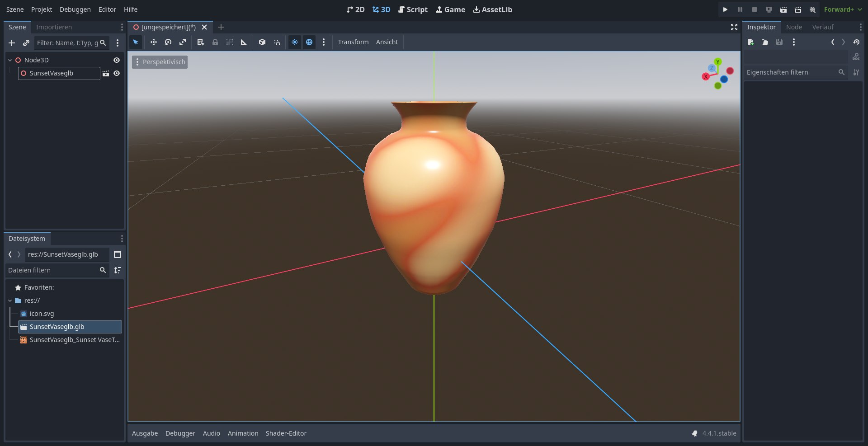Open the Debuggen menu
Image resolution: width=868 pixels, height=446 pixels.
[75, 9]
